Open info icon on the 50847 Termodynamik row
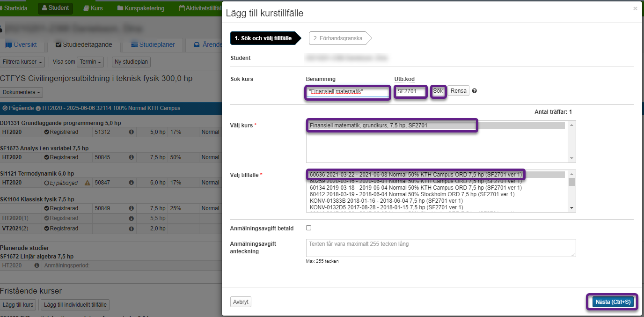This screenshot has height=317, width=644. point(132,183)
